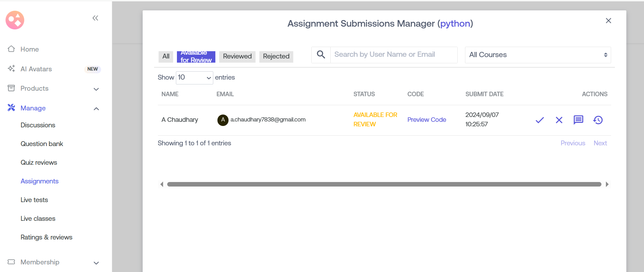Image resolution: width=644 pixels, height=272 pixels.
Task: Click the search magnifier icon
Action: (x=321, y=55)
